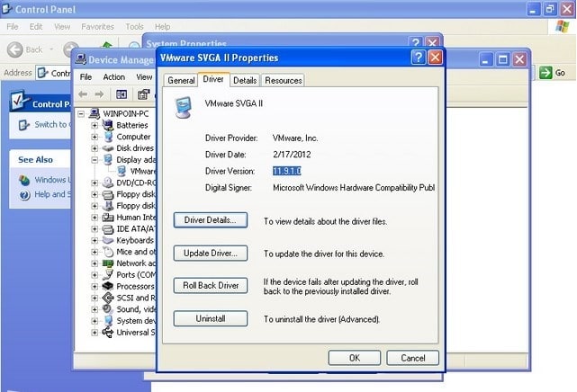The image size is (577, 392).
Task: Open Driver Details button
Action: [210, 220]
